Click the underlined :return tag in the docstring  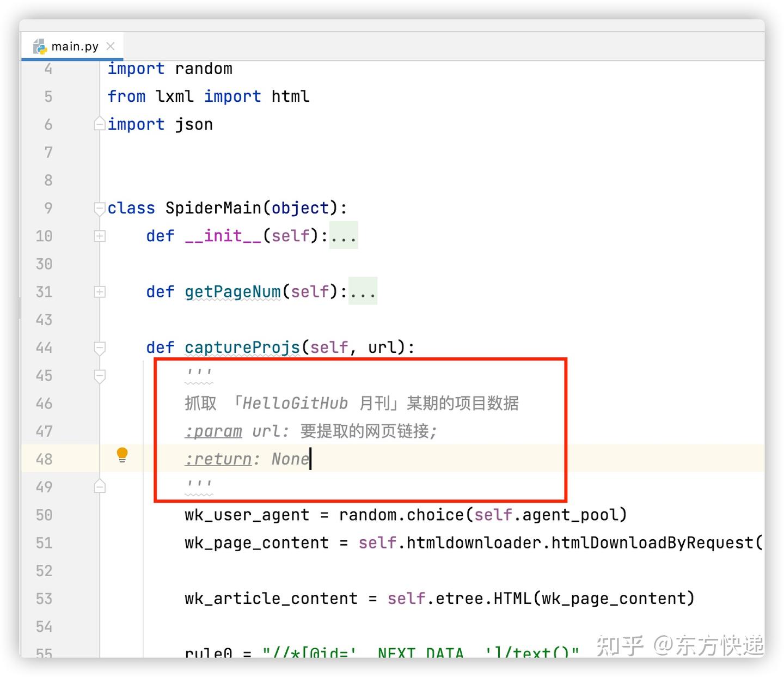[217, 459]
